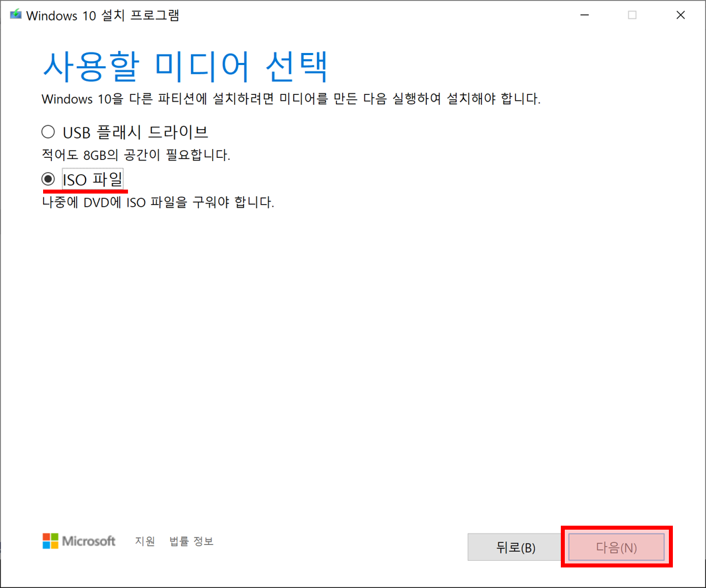Go back with the 뒤로(B) button
The height and width of the screenshot is (588, 706).
pos(515,547)
